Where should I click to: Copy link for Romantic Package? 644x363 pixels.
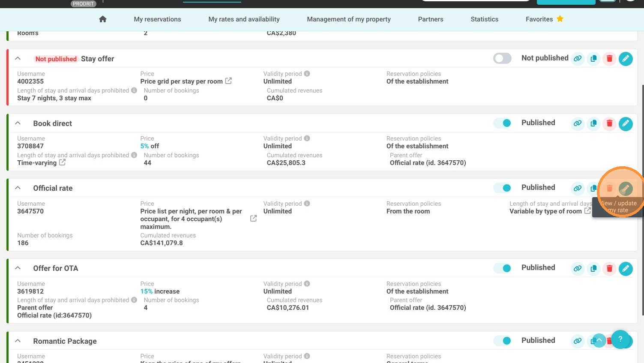[x=578, y=341]
